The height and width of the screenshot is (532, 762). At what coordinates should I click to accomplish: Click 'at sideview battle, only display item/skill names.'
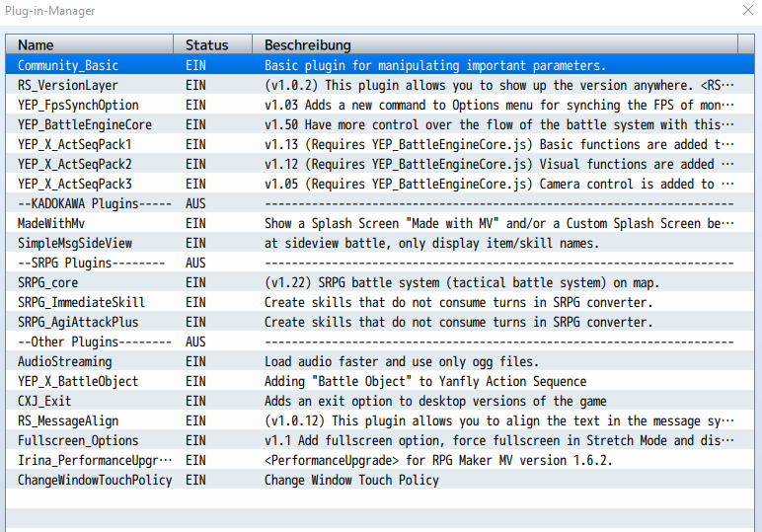tap(431, 243)
